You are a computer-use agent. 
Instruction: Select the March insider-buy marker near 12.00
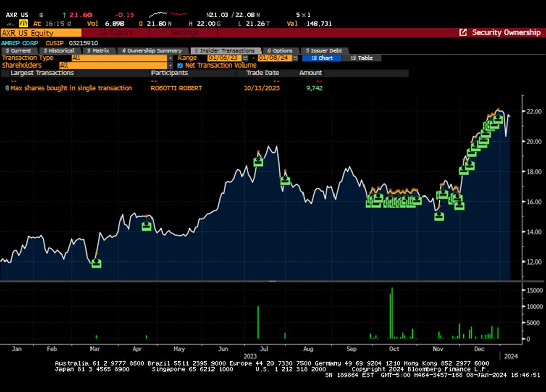[x=96, y=263]
